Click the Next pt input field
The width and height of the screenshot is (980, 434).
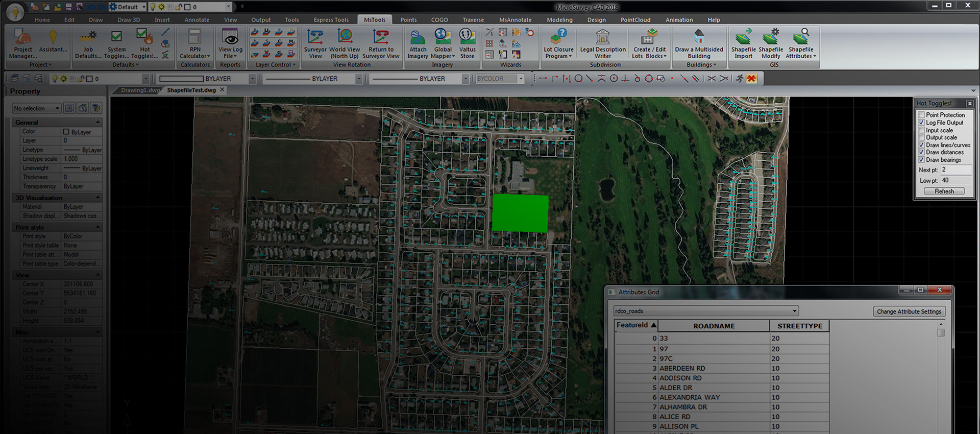point(955,170)
